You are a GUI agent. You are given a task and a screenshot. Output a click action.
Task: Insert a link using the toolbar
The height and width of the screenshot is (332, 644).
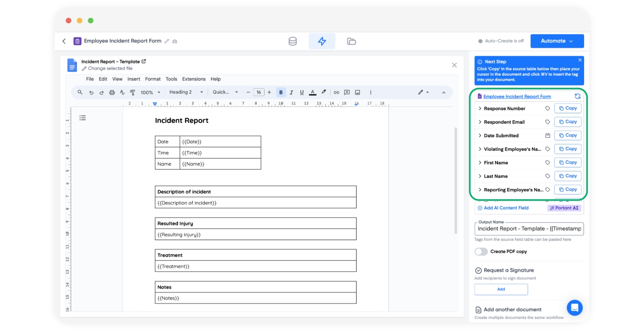coord(336,92)
